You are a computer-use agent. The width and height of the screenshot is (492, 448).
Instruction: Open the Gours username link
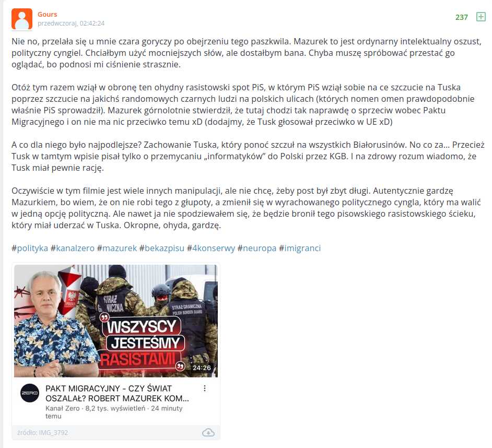(48, 14)
